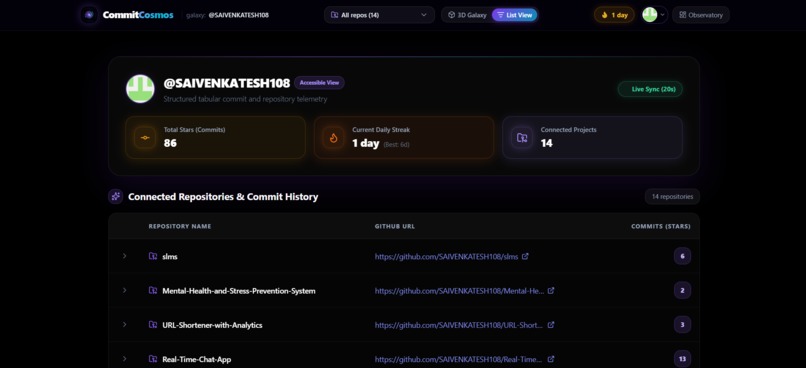
Task: Click the CommitCosmos brand name
Action: click(x=138, y=15)
